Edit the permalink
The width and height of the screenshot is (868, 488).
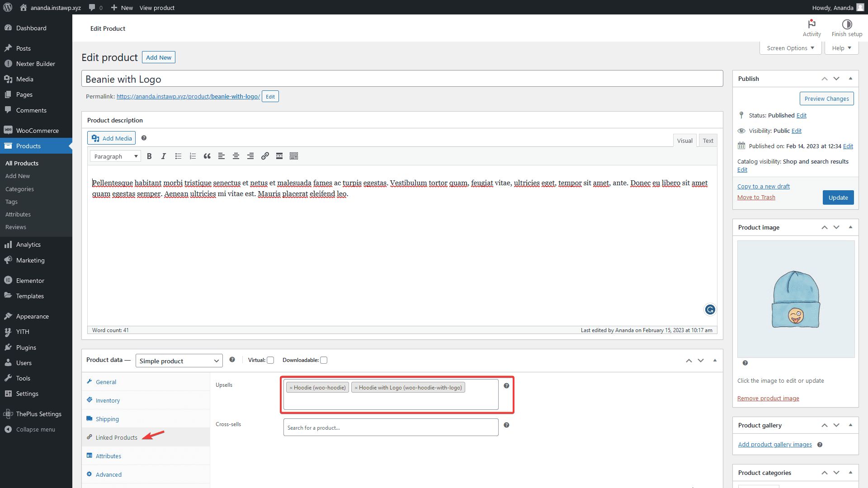(270, 96)
